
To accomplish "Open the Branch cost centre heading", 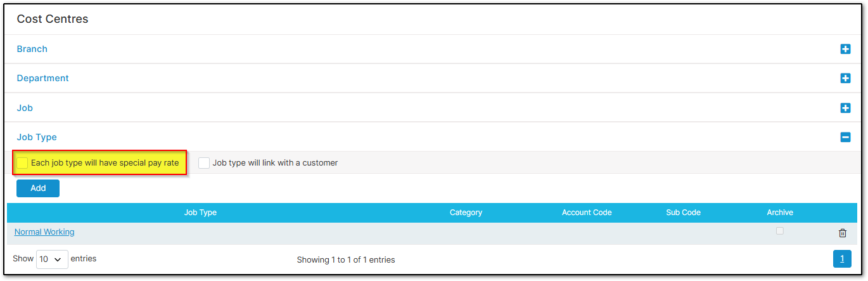I will (32, 49).
